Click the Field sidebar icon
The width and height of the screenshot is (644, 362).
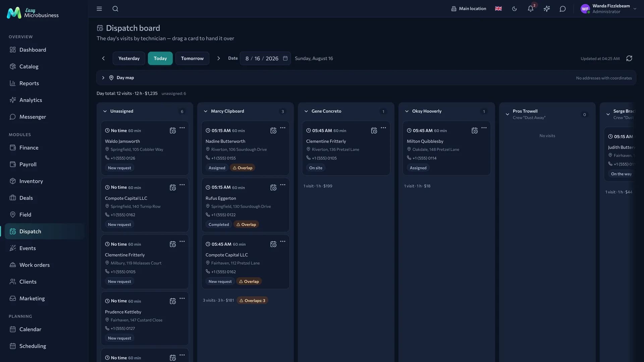(x=13, y=215)
